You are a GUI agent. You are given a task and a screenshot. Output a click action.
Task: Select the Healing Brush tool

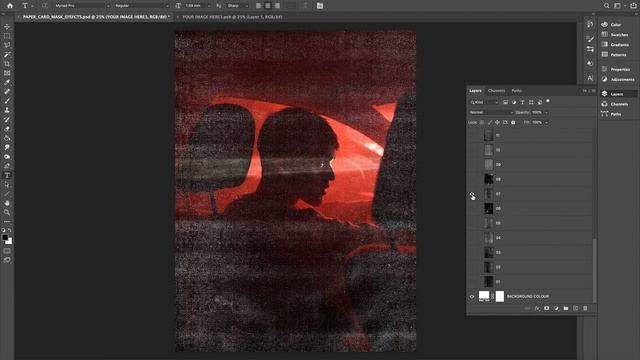tap(7, 92)
